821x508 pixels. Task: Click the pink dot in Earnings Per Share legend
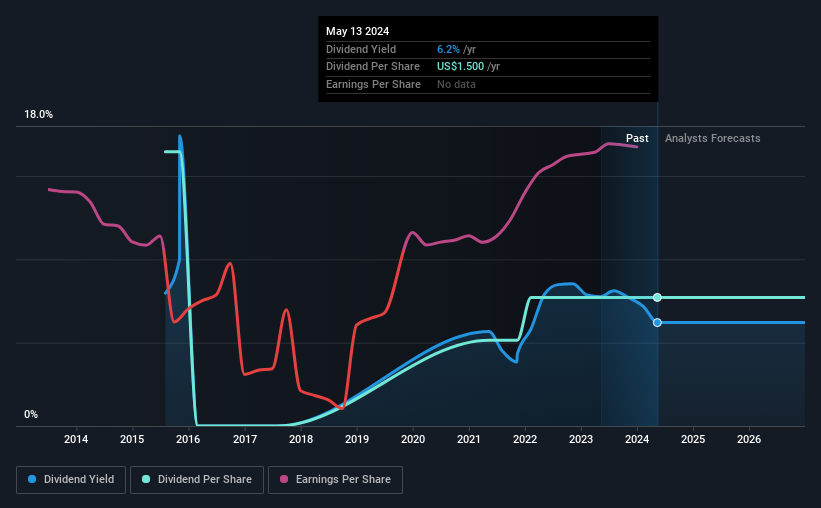[x=284, y=479]
